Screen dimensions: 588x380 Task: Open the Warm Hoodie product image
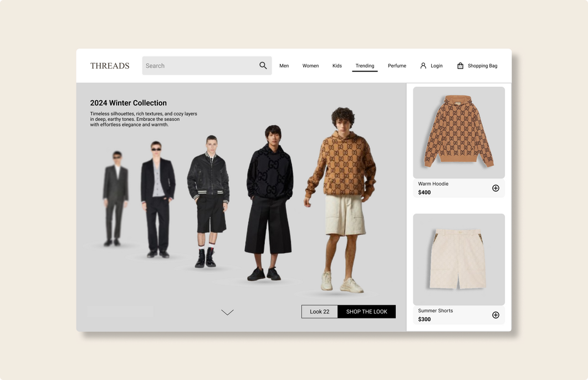point(459,132)
